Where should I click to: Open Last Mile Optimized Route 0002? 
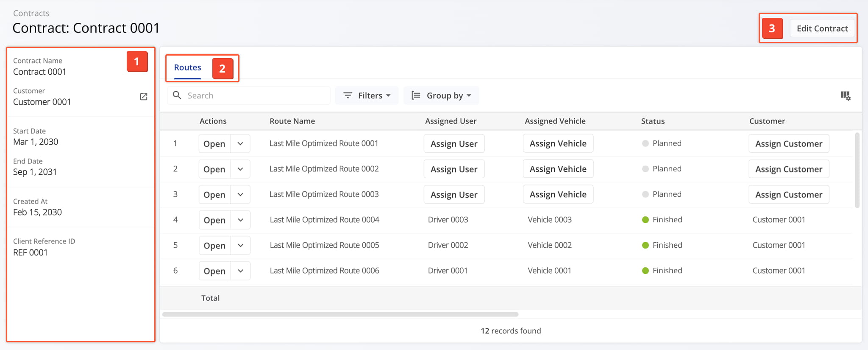tap(214, 169)
